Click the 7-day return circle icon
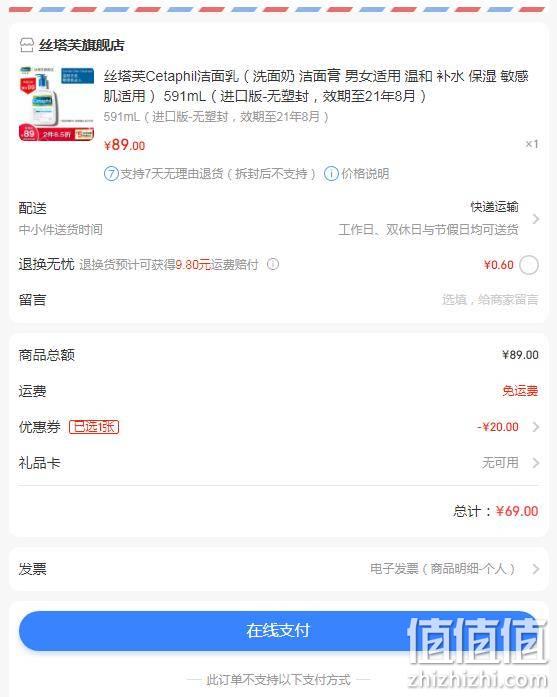Viewport: 557px width, 697px height. [x=111, y=174]
